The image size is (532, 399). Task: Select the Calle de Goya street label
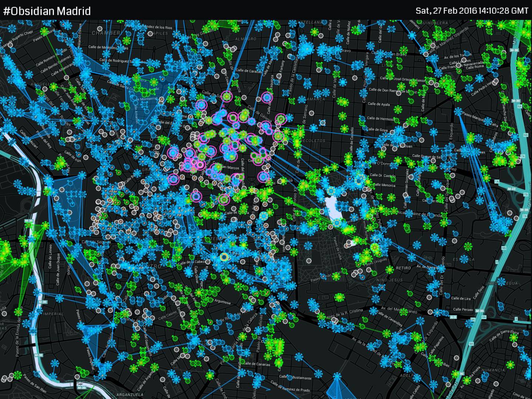(x=377, y=130)
